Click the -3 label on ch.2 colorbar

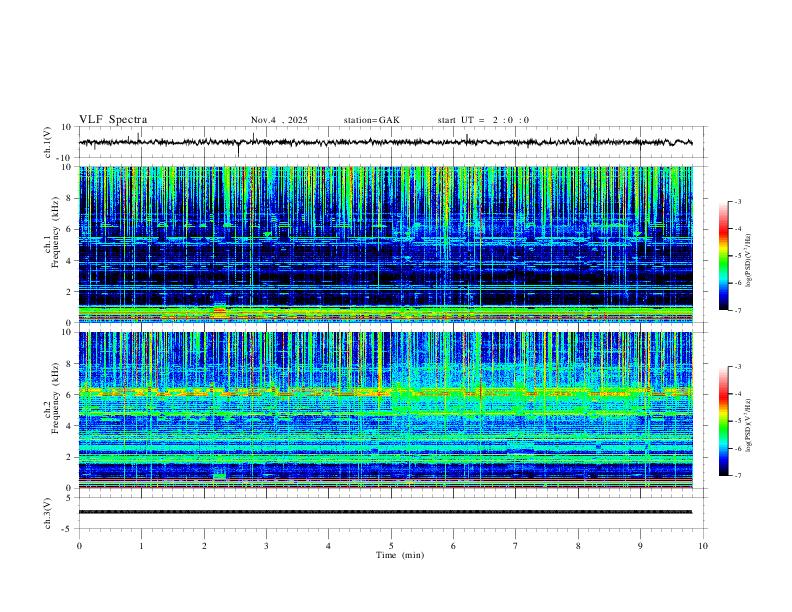point(737,367)
